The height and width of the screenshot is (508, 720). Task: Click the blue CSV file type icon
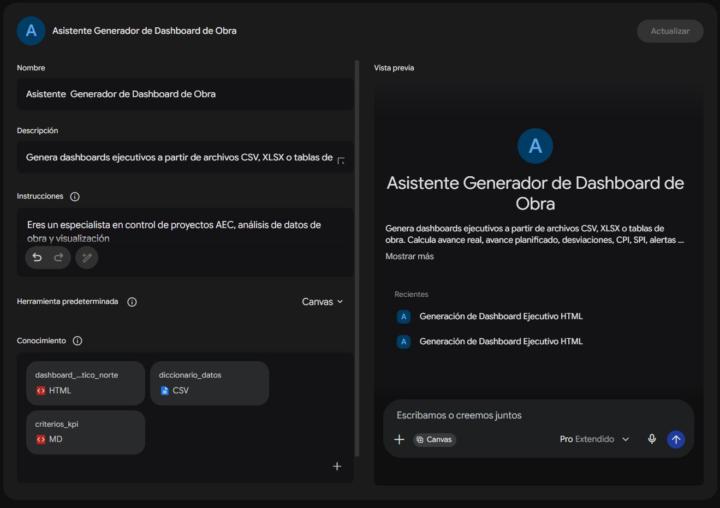point(164,390)
